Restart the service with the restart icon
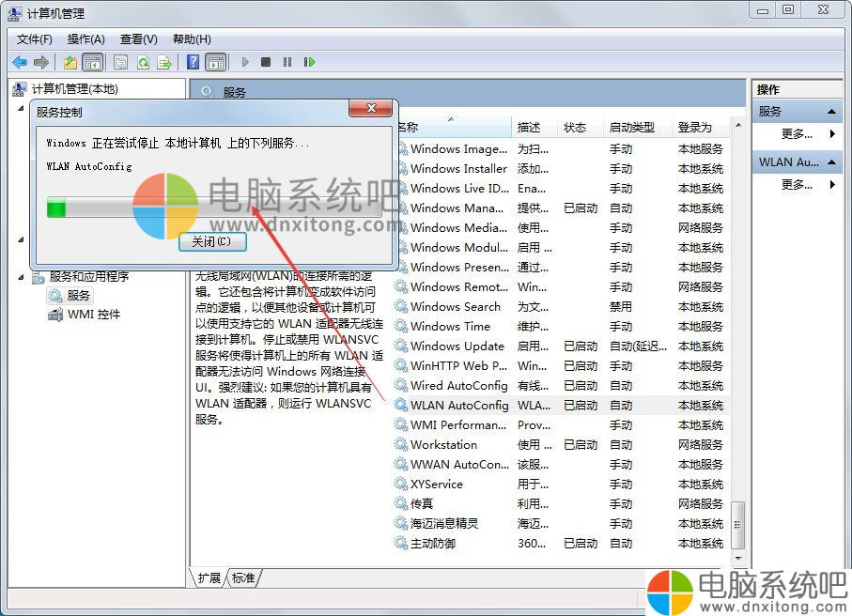The image size is (852, 616). click(x=309, y=63)
